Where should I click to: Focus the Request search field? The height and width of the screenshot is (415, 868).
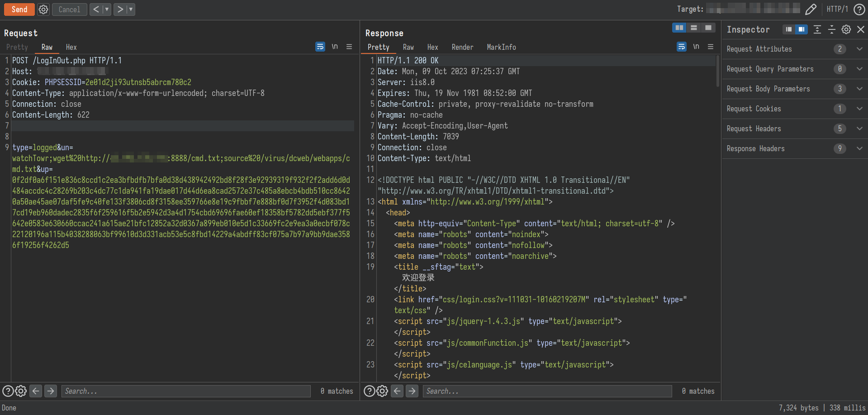(186, 391)
